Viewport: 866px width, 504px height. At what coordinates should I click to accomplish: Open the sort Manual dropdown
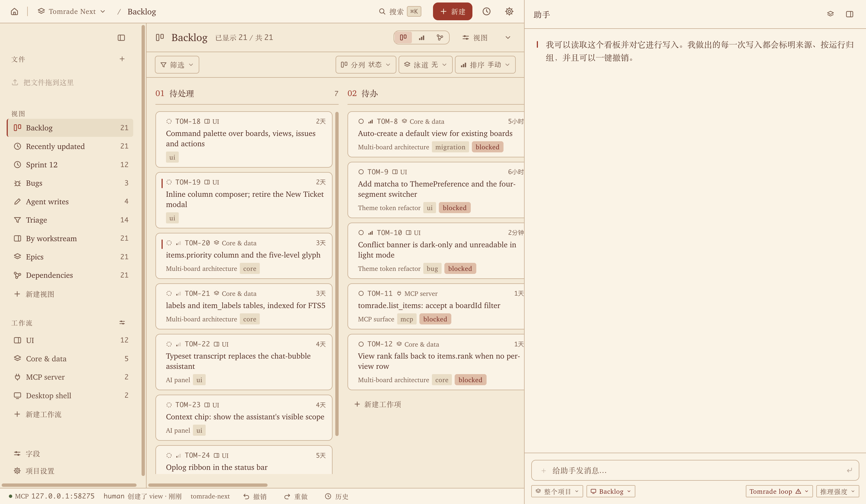click(485, 65)
